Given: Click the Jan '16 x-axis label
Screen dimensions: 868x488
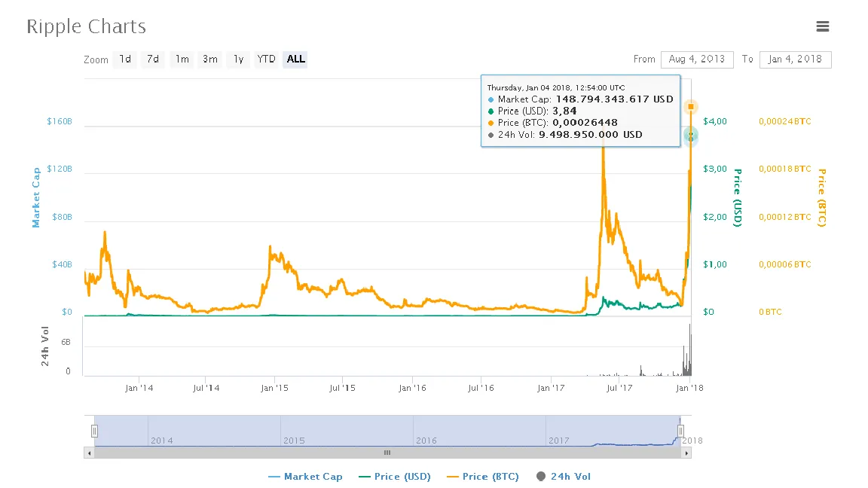Looking at the screenshot, I should coord(412,388).
